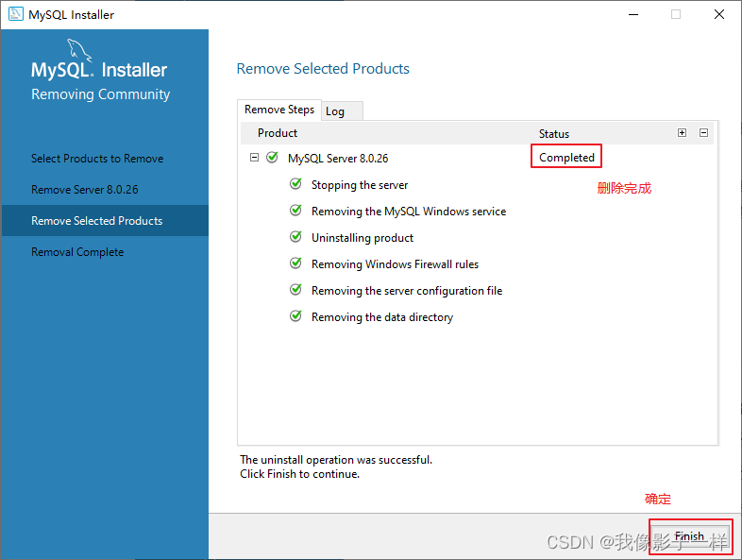The height and width of the screenshot is (560, 742).
Task: Switch to the Log tab
Action: point(342,111)
